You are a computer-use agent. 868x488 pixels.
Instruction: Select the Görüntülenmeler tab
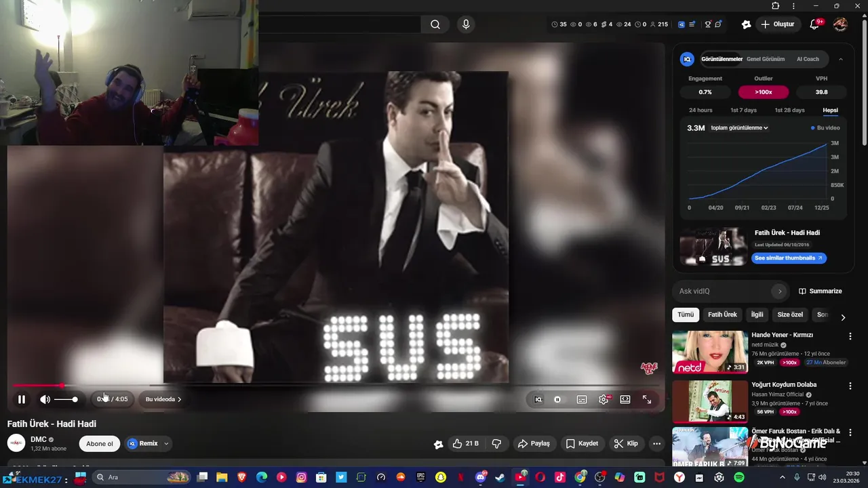[x=722, y=59]
